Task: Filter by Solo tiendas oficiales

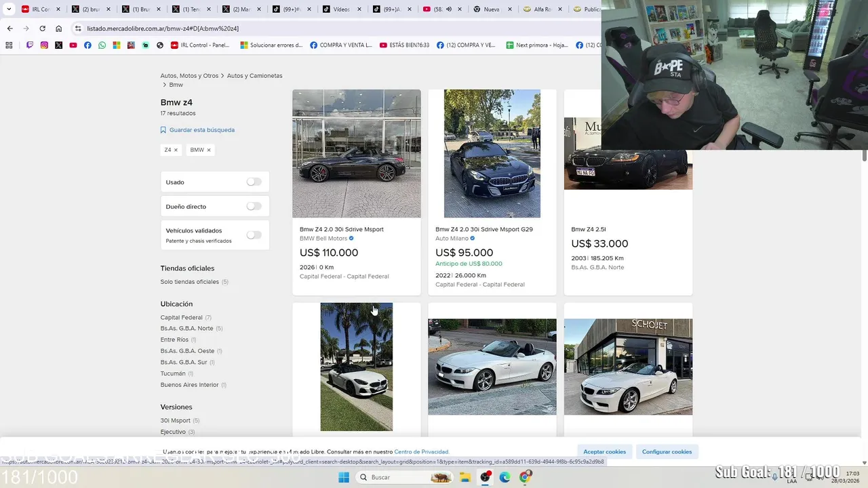Action: coord(189,282)
